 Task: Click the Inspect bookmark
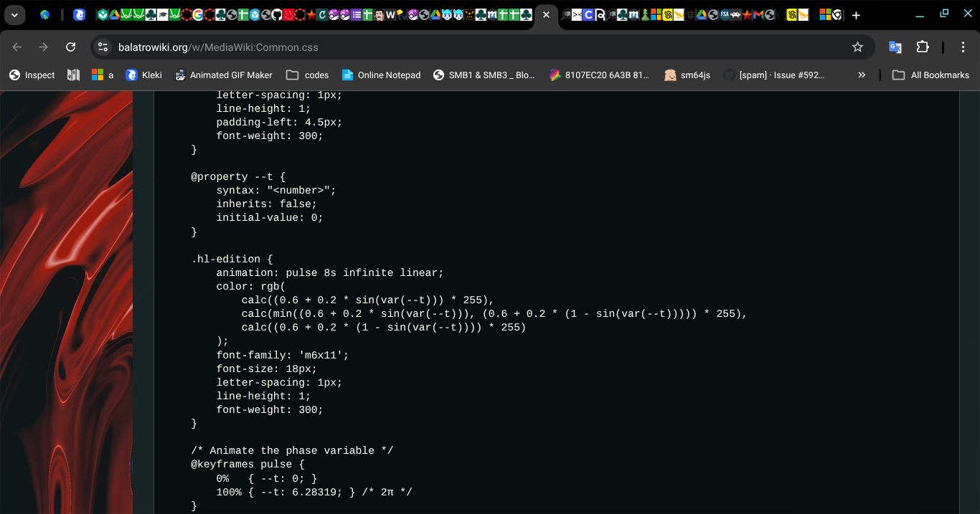tap(32, 75)
